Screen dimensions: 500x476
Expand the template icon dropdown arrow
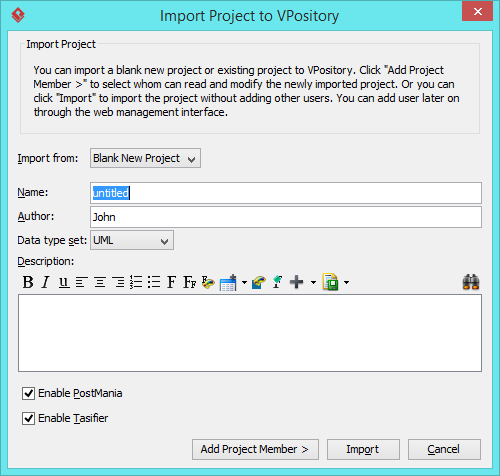[347, 283]
